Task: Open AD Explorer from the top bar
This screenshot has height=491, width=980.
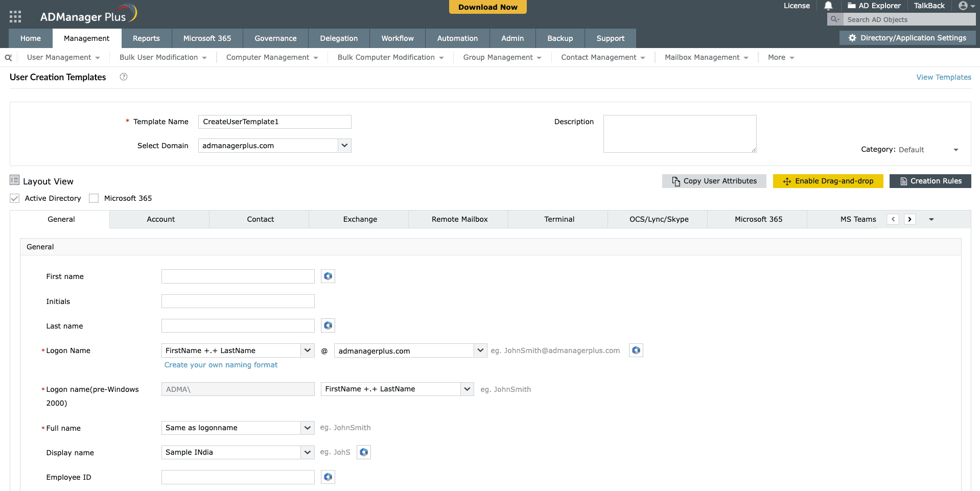Action: click(874, 6)
